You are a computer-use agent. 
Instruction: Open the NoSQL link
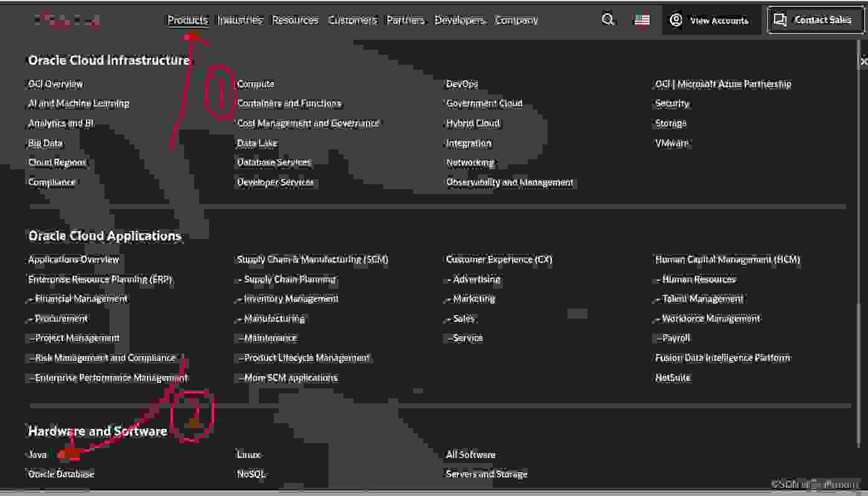click(251, 474)
